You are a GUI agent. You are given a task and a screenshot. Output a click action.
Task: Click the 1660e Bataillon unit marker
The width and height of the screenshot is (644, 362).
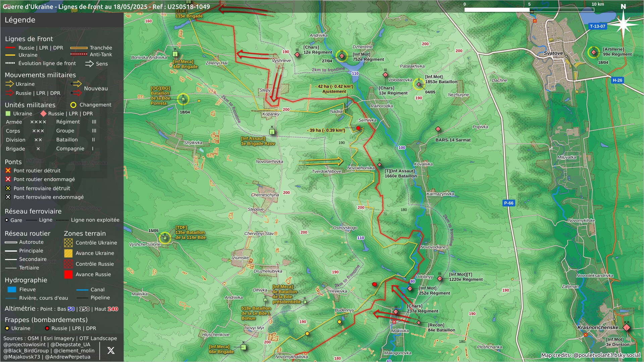pos(380,165)
